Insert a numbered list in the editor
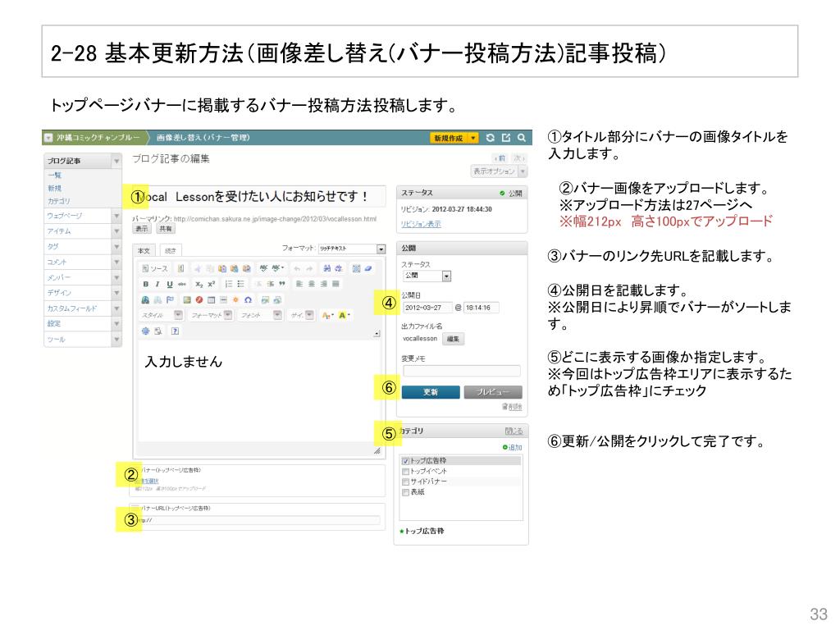Viewport: 840px width, 630px height. pyautogui.click(x=229, y=284)
